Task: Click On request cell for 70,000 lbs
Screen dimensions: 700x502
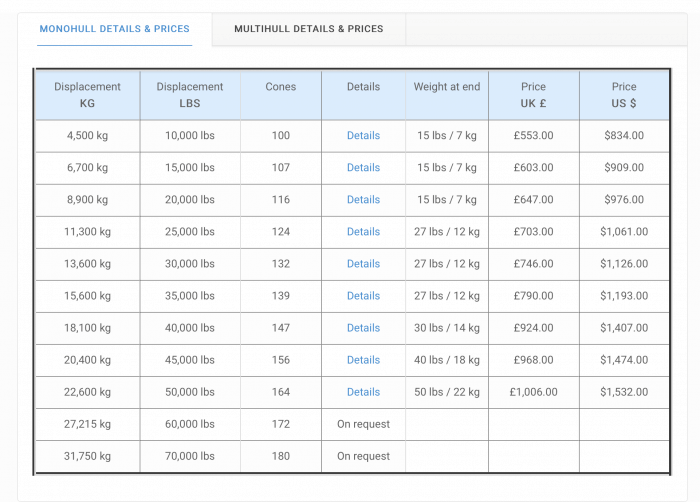Action: point(363,456)
